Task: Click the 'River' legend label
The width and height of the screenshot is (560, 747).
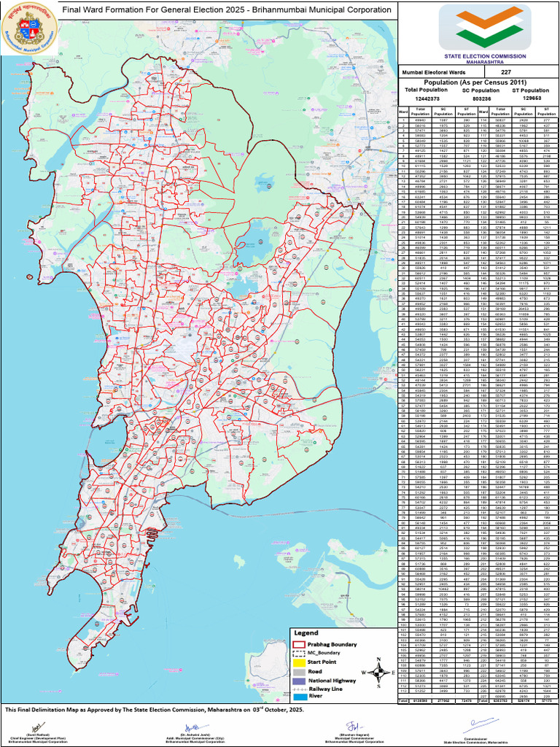Action: [315, 697]
